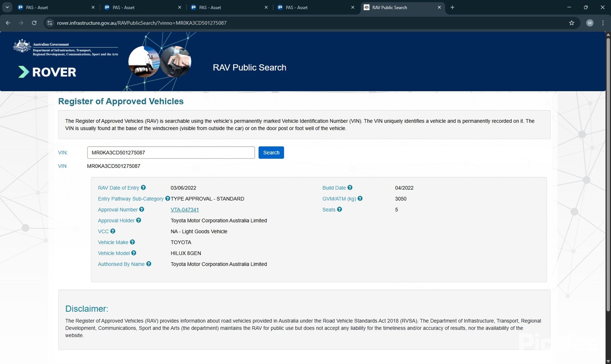Click VIN result text MR0KA3CD501275087
This screenshot has height=364, width=611.
click(x=113, y=166)
